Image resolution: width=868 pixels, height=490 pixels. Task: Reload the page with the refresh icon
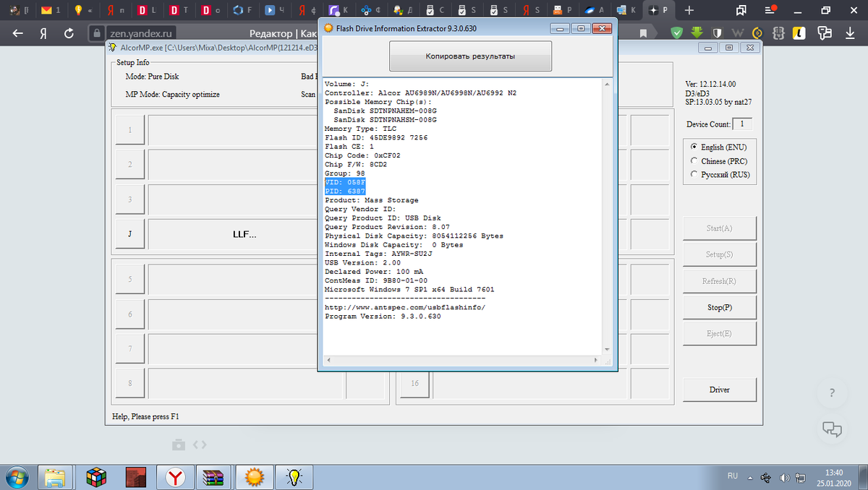[69, 33]
